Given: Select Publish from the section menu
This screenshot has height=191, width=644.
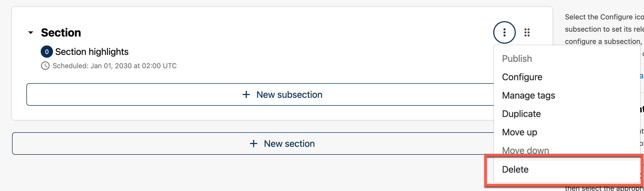Looking at the screenshot, I should pyautogui.click(x=517, y=58).
